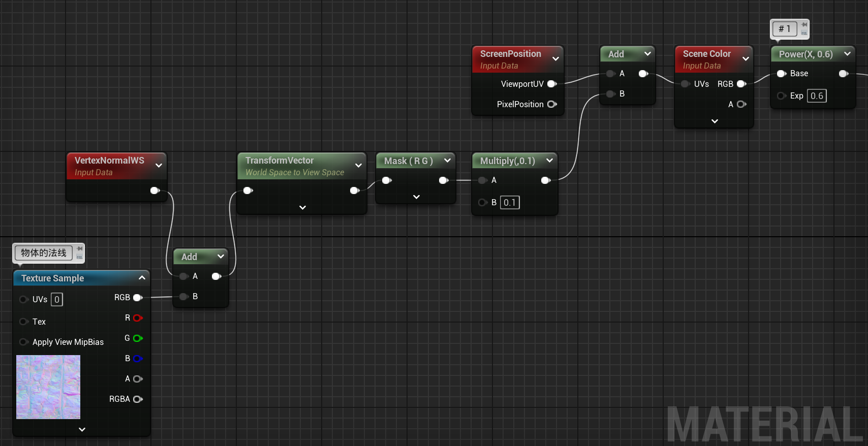Viewport: 868px width, 446px height.
Task: Click the Apply View MipBias input pin
Action: click(x=23, y=342)
